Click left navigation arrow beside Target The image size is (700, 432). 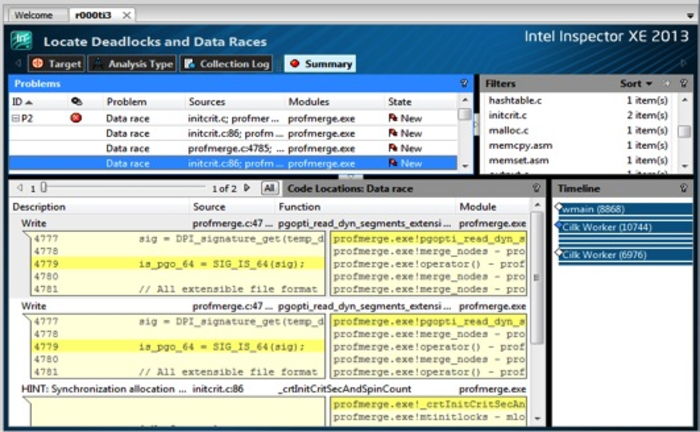18,63
